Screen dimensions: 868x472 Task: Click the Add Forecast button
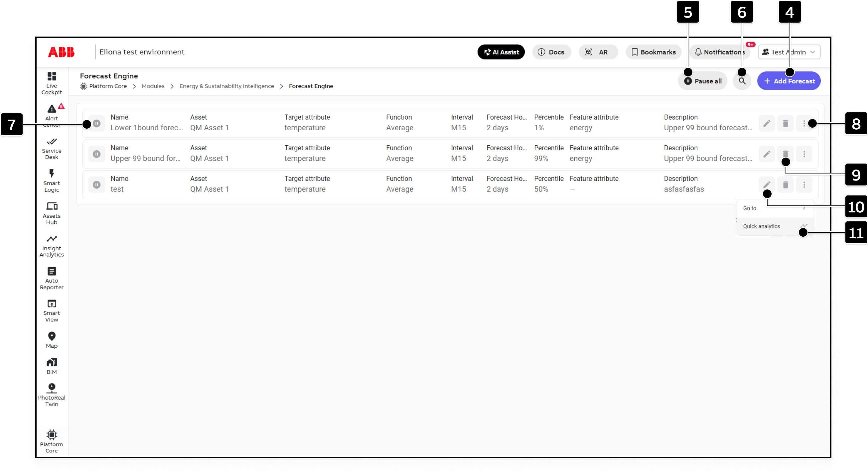coord(789,81)
